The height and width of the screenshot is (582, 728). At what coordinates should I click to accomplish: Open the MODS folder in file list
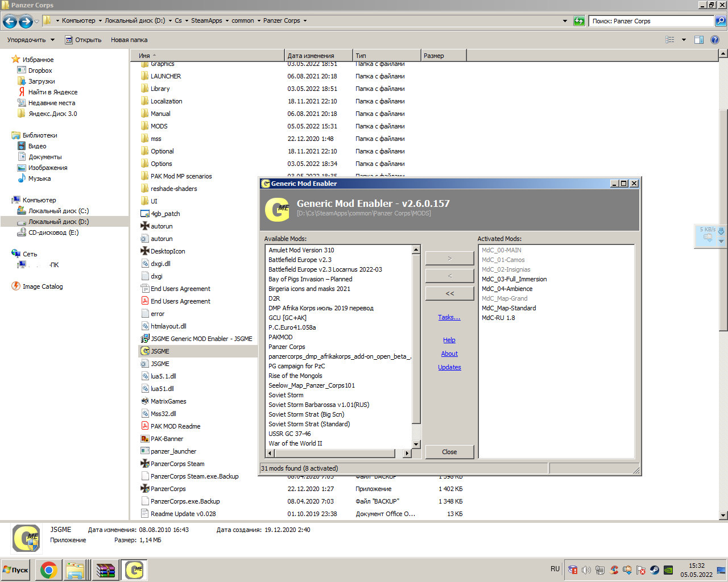click(159, 126)
